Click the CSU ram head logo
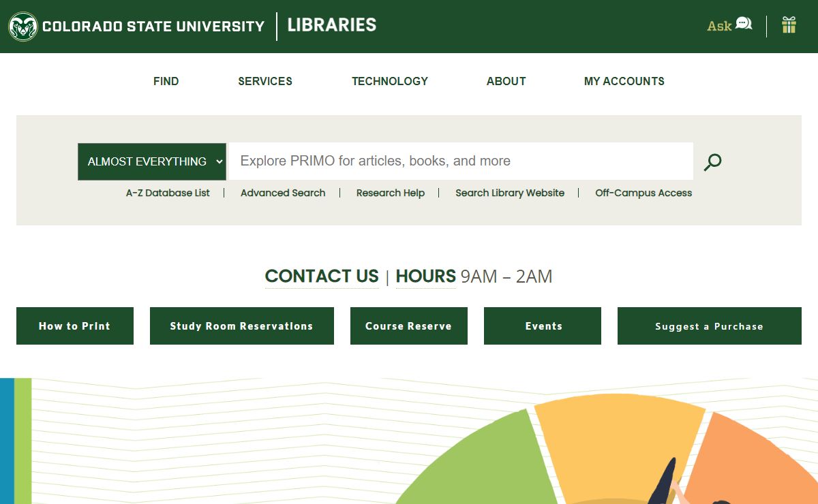 pyautogui.click(x=22, y=27)
